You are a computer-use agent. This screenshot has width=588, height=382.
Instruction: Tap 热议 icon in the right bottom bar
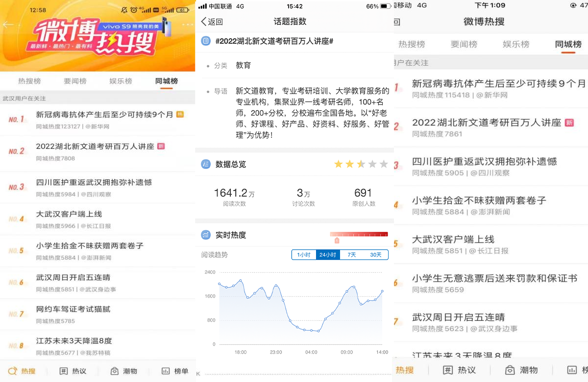pyautogui.click(x=448, y=370)
